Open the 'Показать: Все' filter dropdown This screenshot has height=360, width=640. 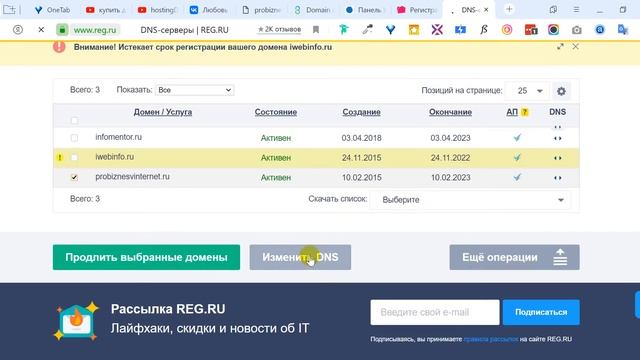click(x=195, y=90)
